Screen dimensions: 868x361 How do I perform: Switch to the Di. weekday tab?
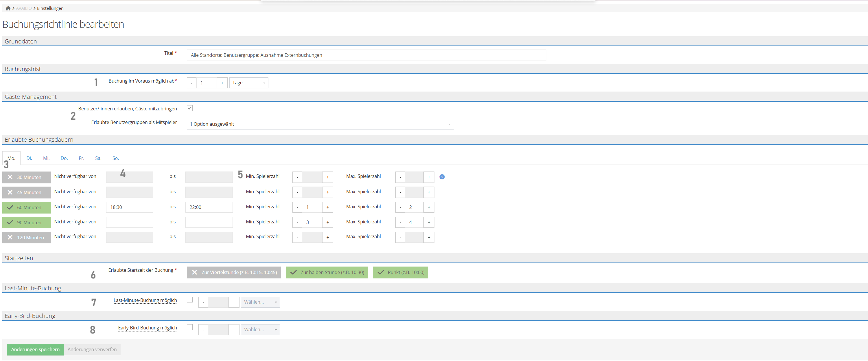[x=29, y=158]
